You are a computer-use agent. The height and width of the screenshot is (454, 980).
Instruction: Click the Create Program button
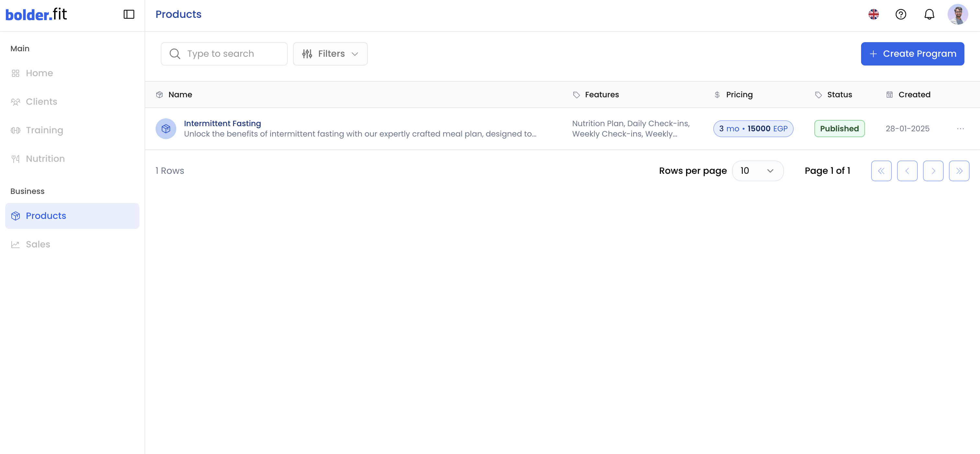tap(912, 54)
